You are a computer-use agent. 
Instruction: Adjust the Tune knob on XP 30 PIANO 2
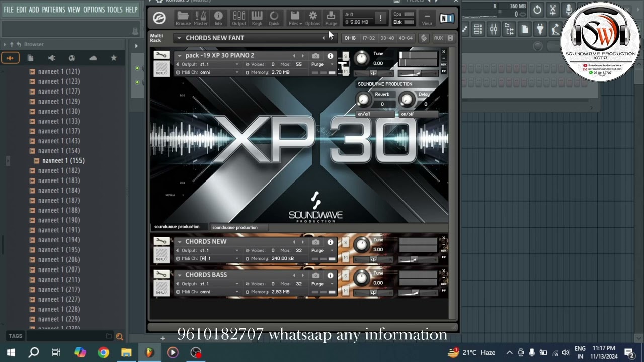361,59
